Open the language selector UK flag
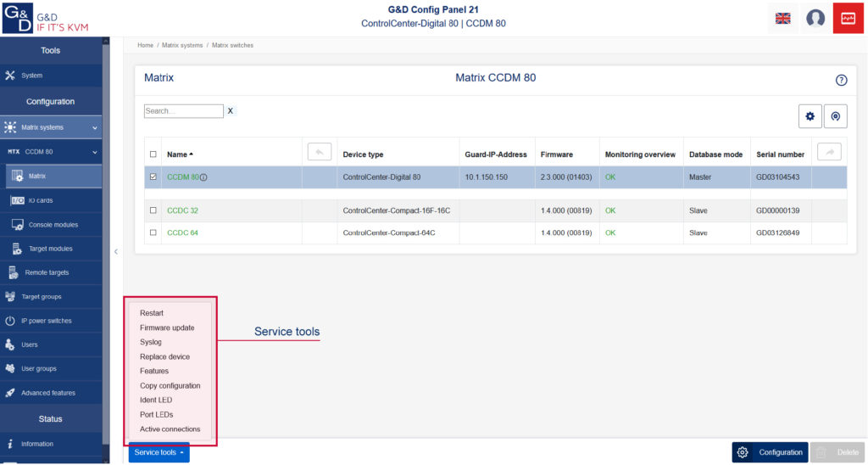The width and height of the screenshot is (868, 465). (782, 19)
